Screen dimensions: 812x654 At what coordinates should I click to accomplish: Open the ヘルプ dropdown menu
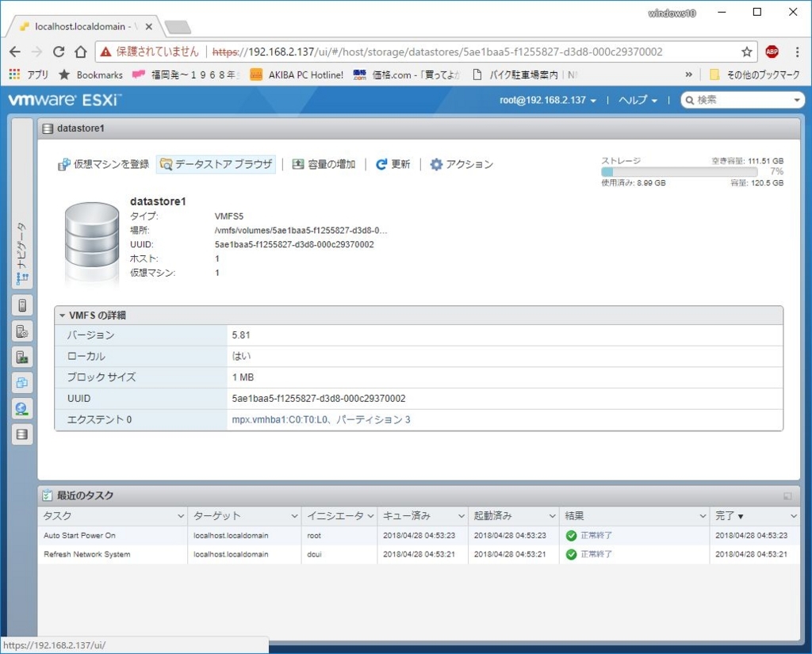pos(638,100)
